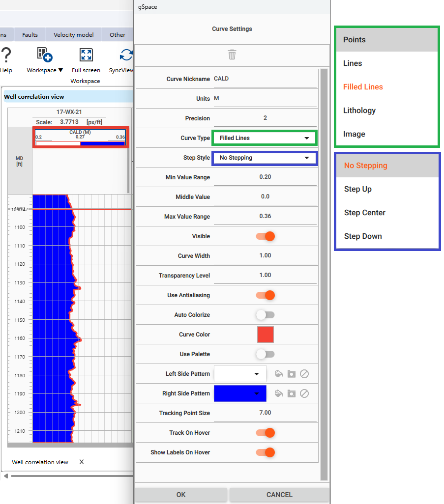The image size is (444, 504).
Task: Delete the curve using the trash icon
Action: [x=232, y=55]
